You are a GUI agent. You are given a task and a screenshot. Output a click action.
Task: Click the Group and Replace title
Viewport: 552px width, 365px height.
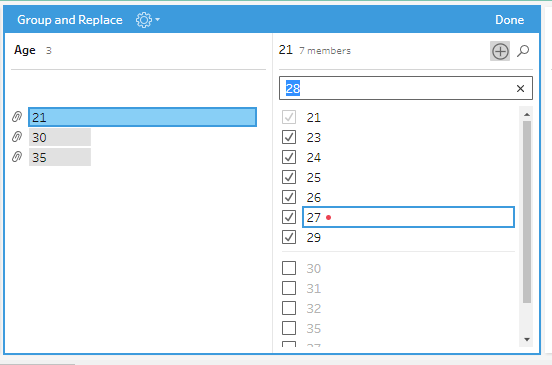tap(70, 20)
